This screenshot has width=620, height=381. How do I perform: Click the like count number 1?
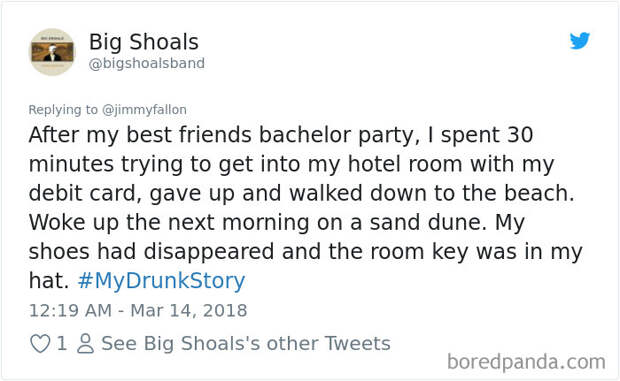click(61, 343)
